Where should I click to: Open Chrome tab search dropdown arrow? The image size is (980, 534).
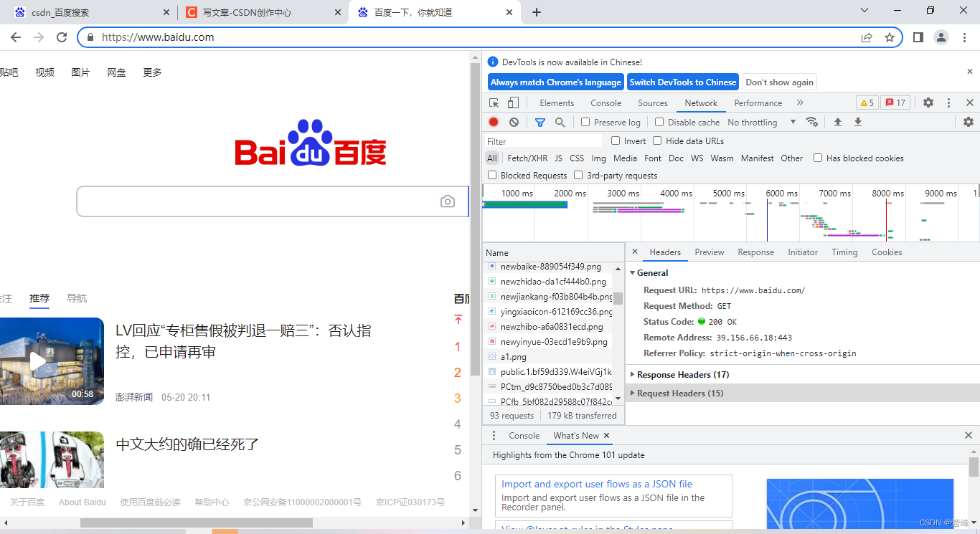(864, 11)
